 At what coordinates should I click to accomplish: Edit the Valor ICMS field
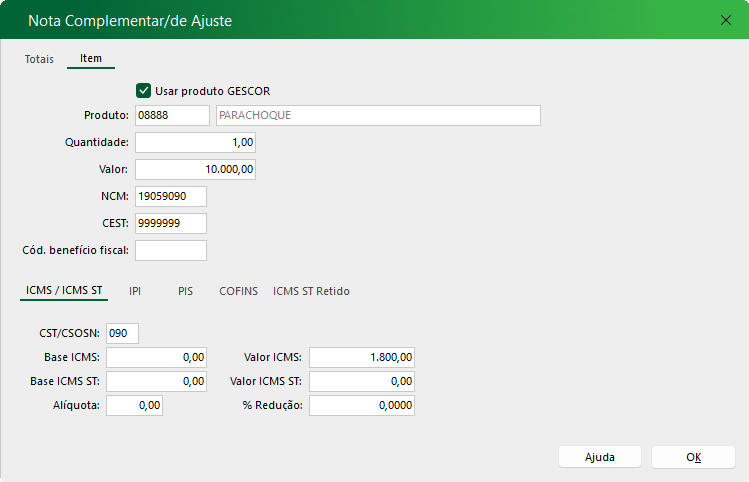click(361, 357)
